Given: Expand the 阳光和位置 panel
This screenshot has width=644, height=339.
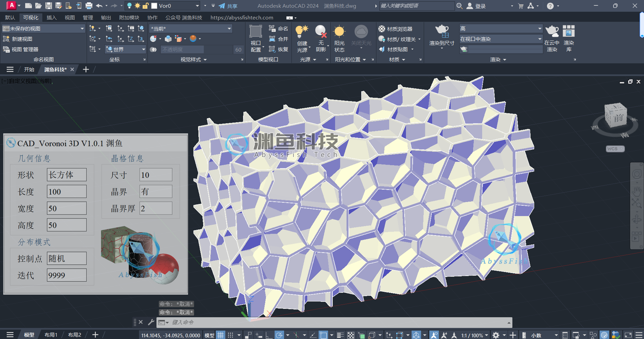Looking at the screenshot, I should [x=350, y=60].
